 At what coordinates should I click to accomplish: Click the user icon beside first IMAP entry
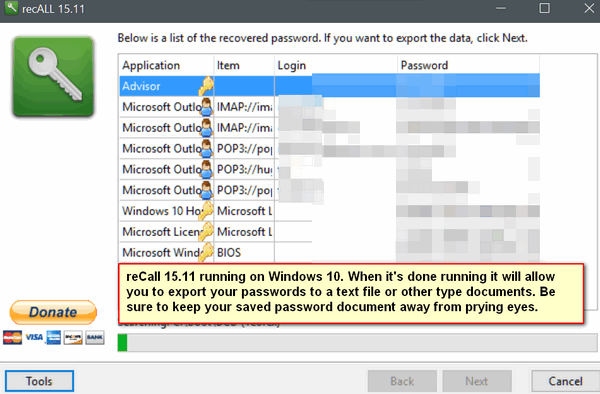pyautogui.click(x=206, y=107)
